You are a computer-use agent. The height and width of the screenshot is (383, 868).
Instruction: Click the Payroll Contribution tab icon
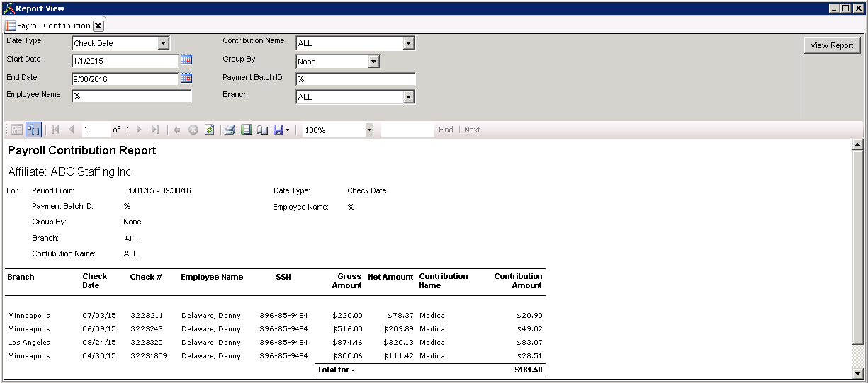click(x=11, y=25)
